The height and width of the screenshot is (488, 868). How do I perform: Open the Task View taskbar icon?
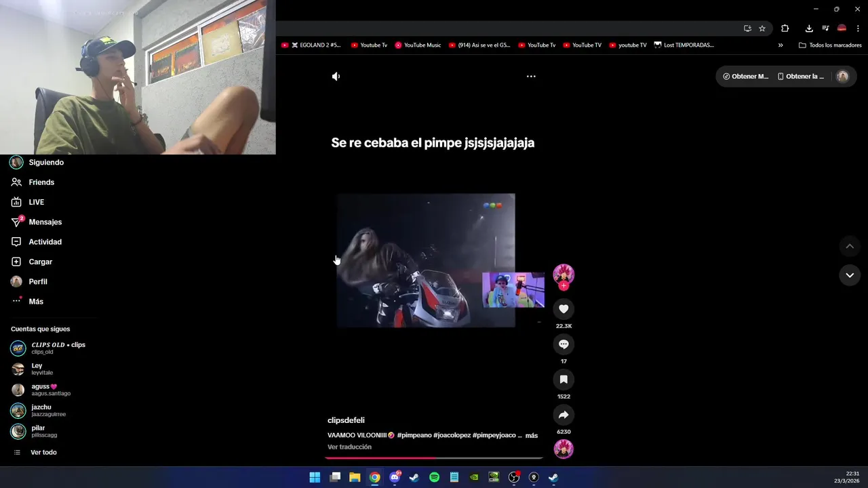(x=335, y=477)
